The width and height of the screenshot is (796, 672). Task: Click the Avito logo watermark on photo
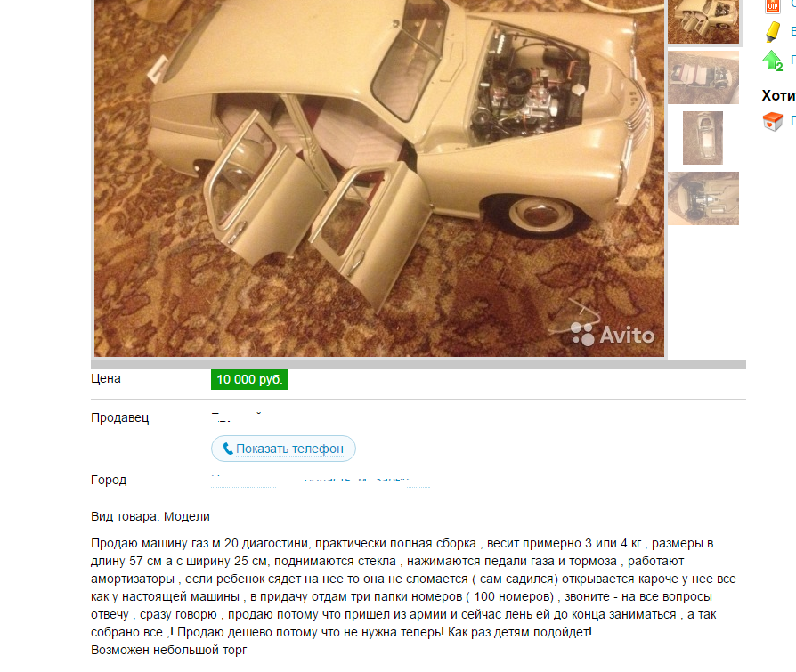tap(613, 335)
